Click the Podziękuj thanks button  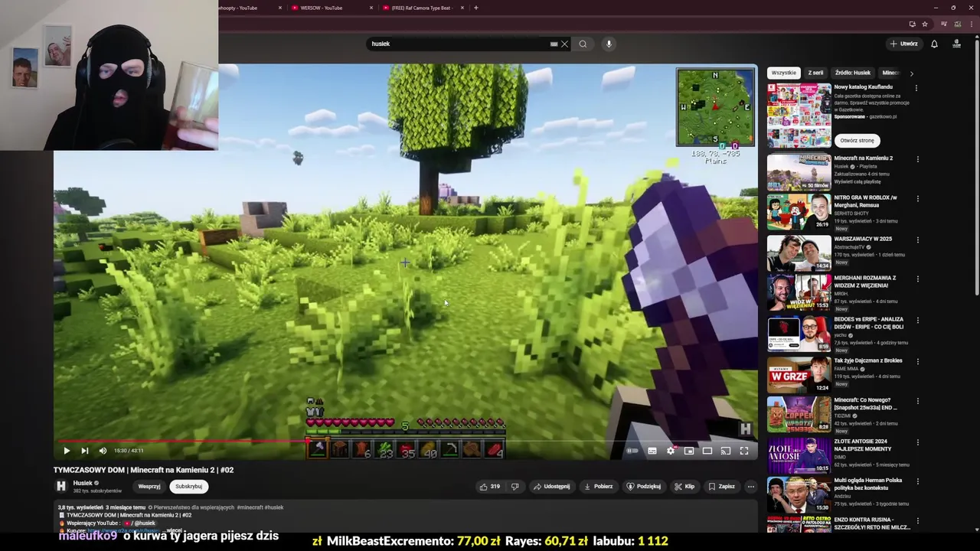tap(644, 486)
